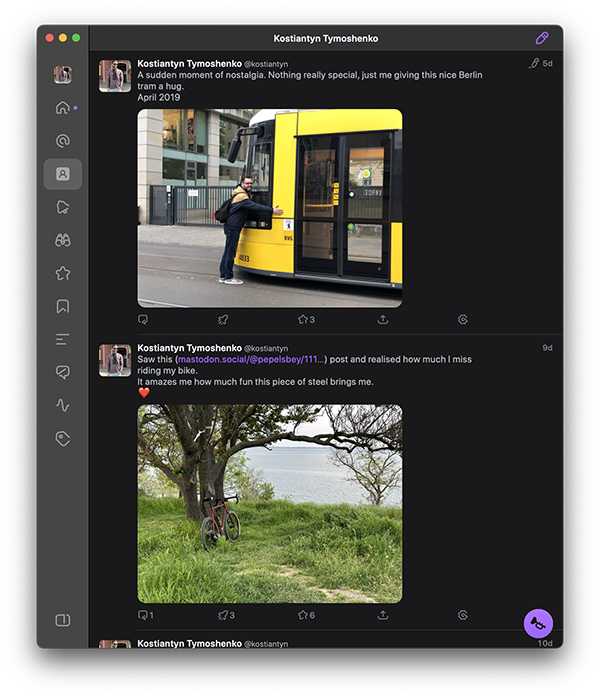The height and width of the screenshot is (697, 600).
Task: Open the circular action icon on the bike post
Action: (463, 615)
